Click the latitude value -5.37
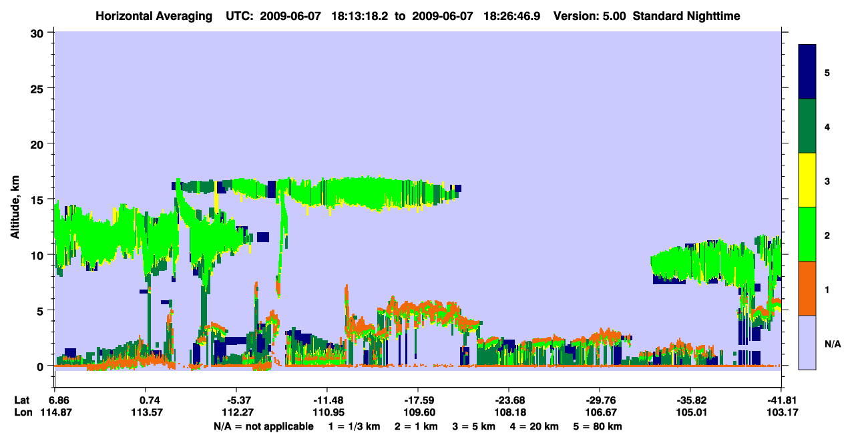868x445 pixels. click(238, 400)
